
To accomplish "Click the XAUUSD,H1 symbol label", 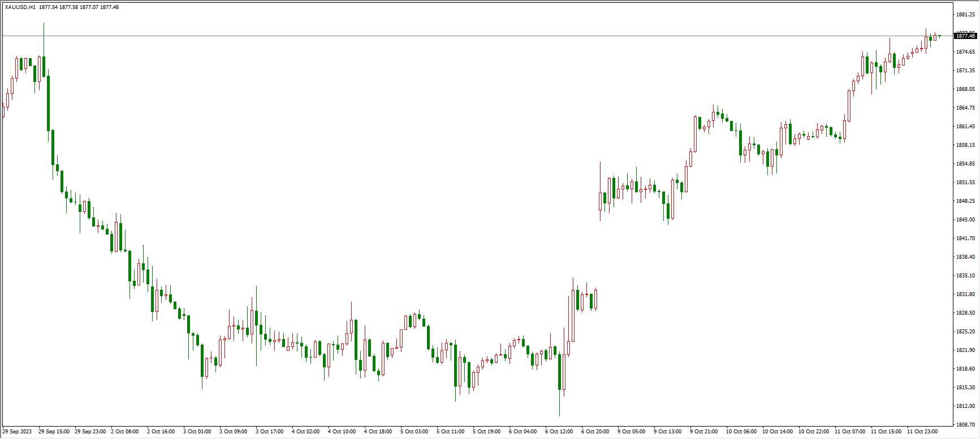I will (20, 7).
